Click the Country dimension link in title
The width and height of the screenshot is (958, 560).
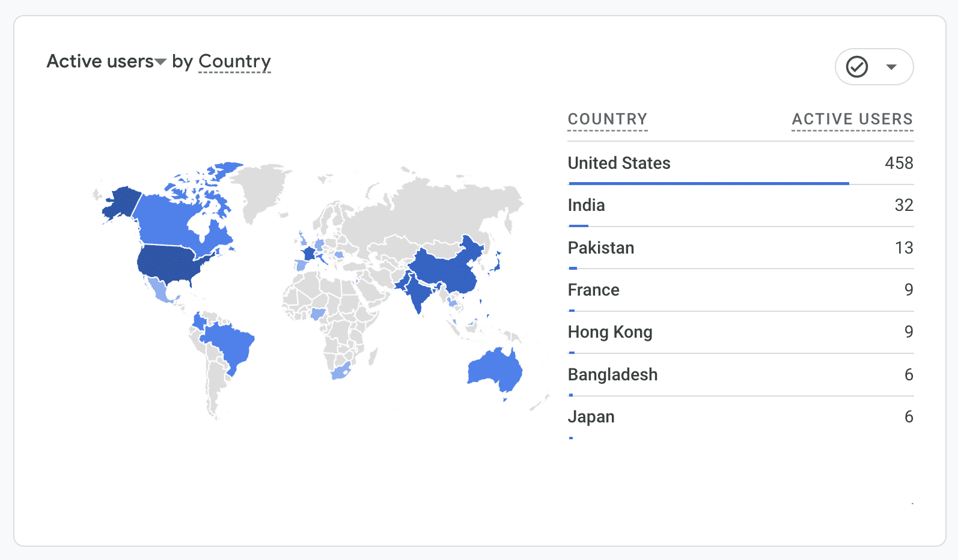click(x=234, y=61)
